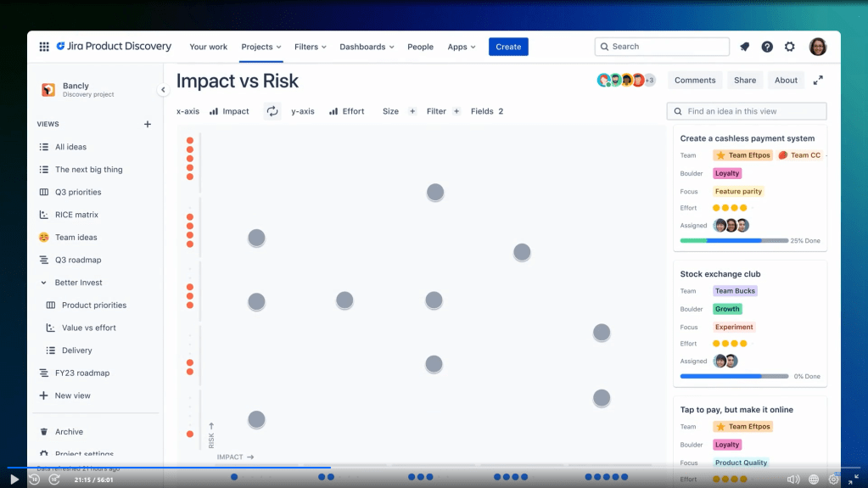This screenshot has width=868, height=488.
Task: Swap x-axis and y-axis fields
Action: coord(272,111)
